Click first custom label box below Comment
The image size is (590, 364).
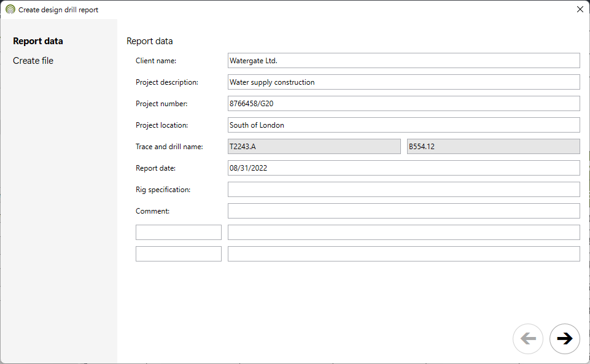(x=179, y=232)
